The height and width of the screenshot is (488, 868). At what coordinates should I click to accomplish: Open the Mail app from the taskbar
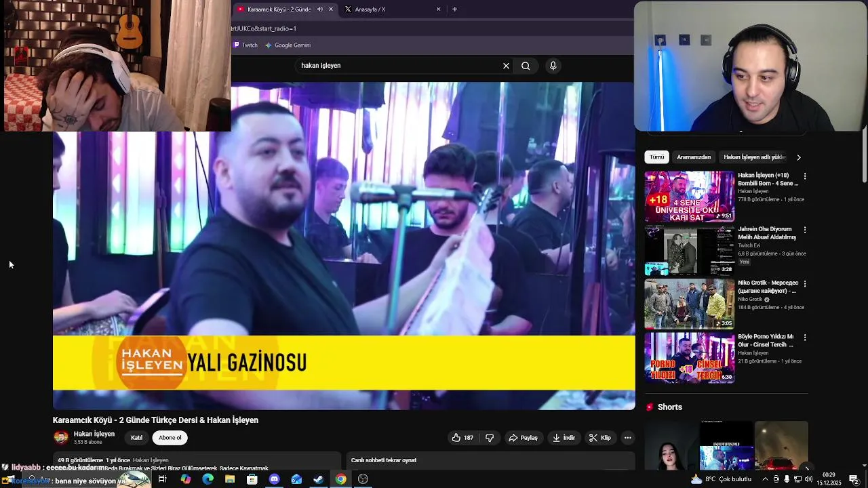(x=296, y=479)
